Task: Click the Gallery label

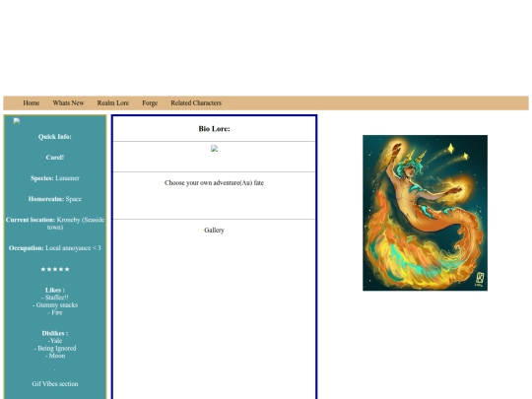Action: [214, 230]
